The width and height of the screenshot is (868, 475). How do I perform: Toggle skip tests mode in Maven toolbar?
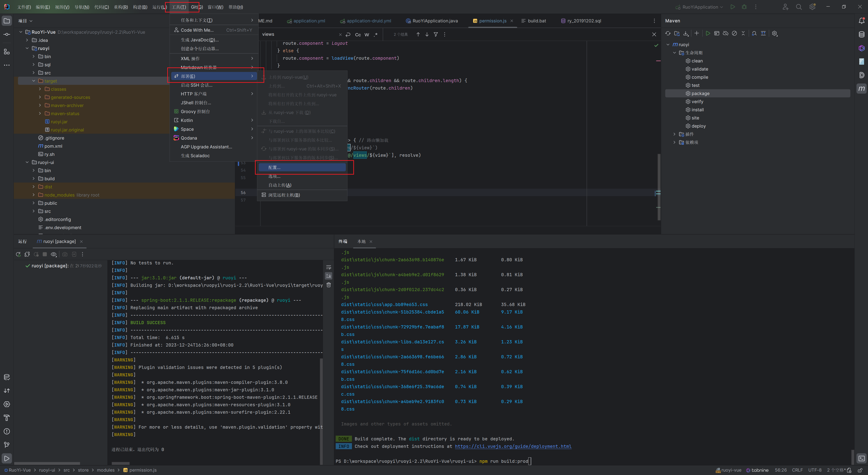pos(734,33)
